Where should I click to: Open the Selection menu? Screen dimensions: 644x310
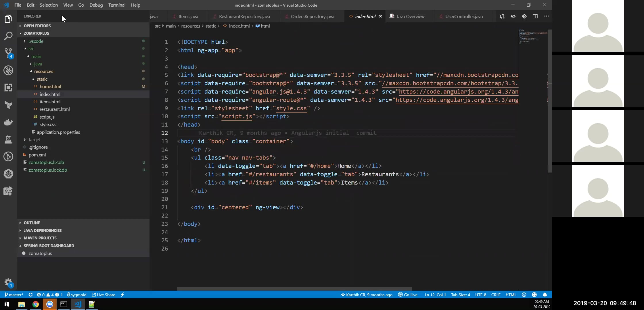point(49,5)
